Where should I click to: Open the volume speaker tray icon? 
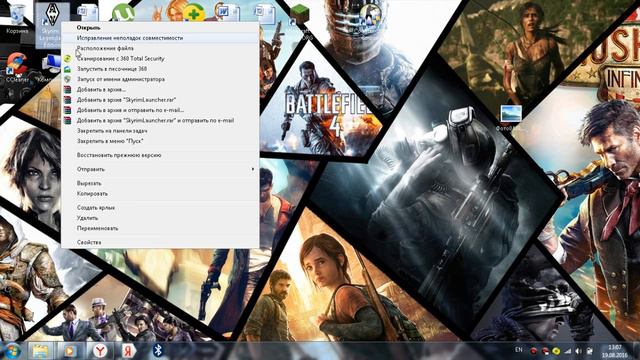[578, 351]
